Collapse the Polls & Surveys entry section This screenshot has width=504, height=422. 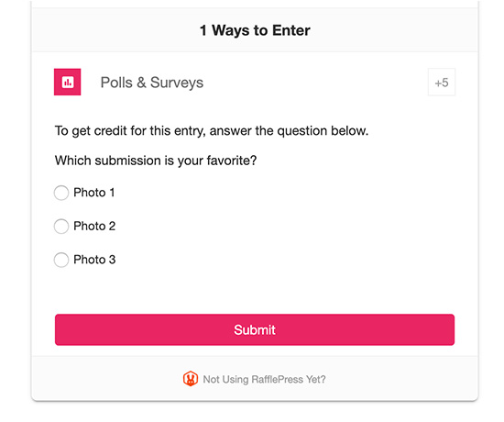(255, 82)
